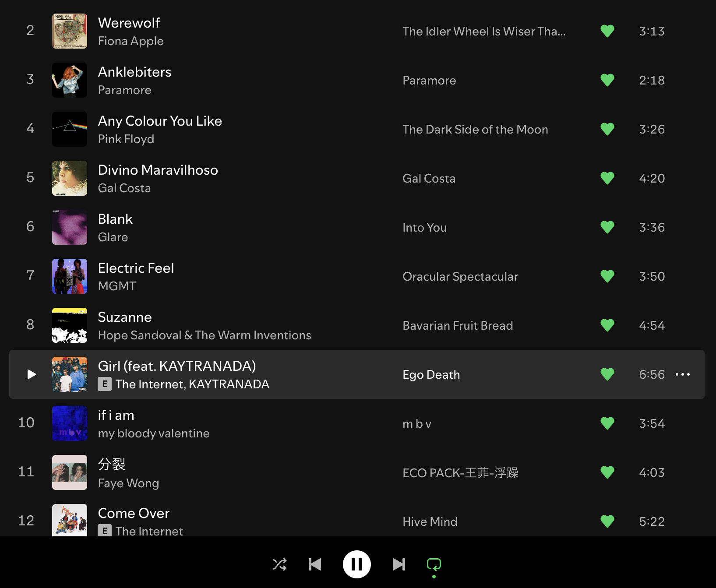Go to Pink Floyd artist page
This screenshot has height=588, width=716.
coord(126,139)
